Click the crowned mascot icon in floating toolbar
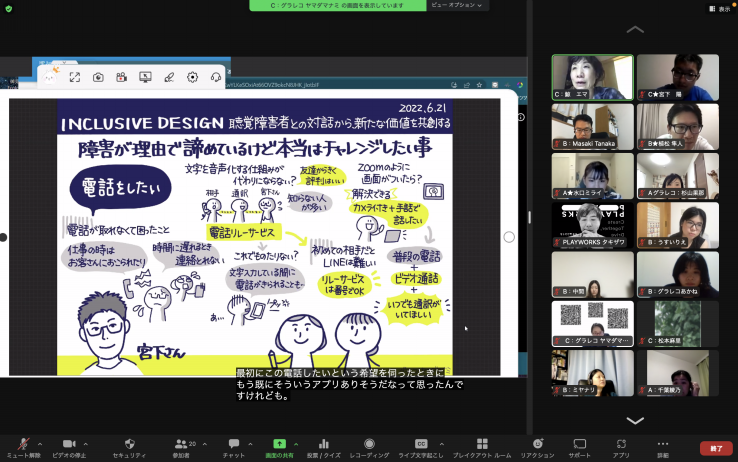Viewport: 738px width, 462px height. [50, 76]
